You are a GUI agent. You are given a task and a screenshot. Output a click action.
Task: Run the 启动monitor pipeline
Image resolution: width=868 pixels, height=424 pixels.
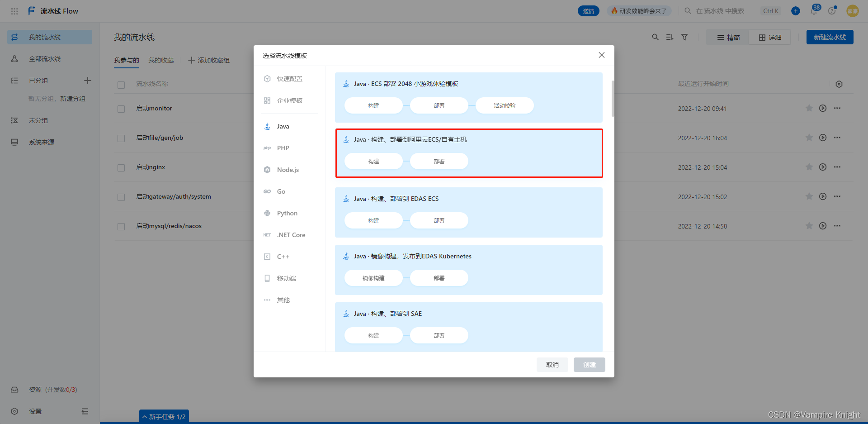[823, 108]
